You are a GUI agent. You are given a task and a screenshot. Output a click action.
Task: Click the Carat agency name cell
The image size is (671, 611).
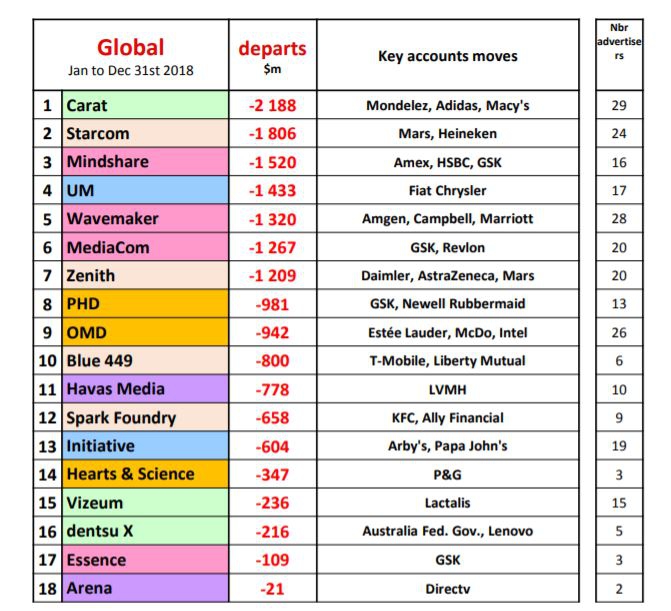pyautogui.click(x=144, y=105)
